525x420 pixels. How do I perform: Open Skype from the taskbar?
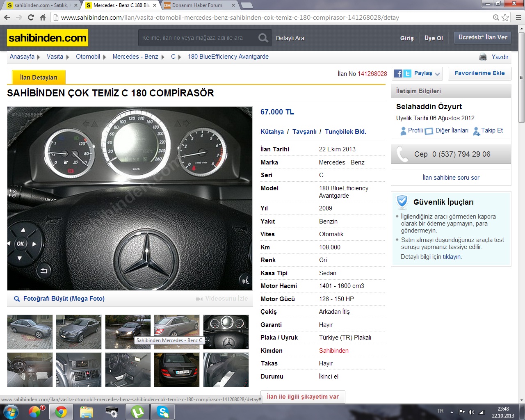[x=163, y=412]
